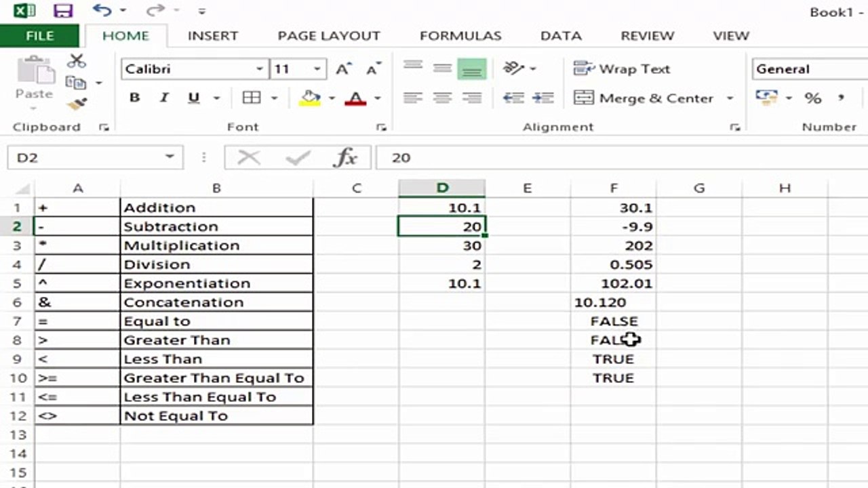Screen dimensions: 868x488
Task: Open the Borders dropdown arrow
Action: coord(274,98)
